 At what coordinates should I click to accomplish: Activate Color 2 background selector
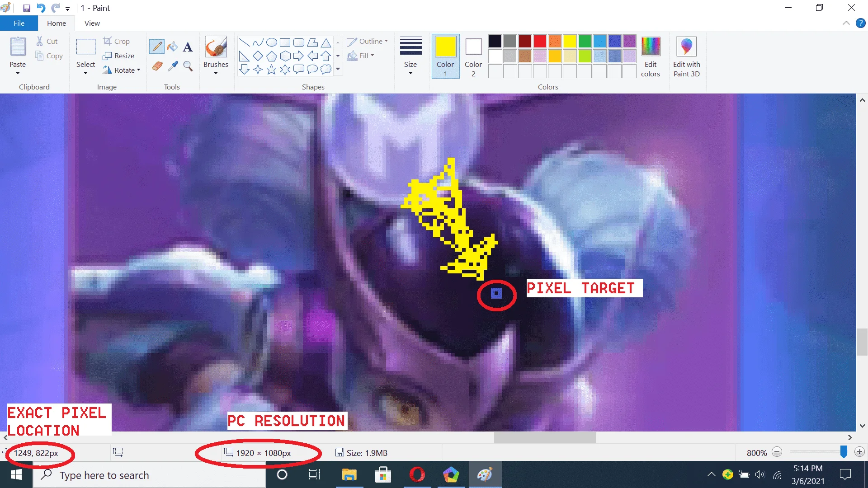pyautogui.click(x=473, y=56)
